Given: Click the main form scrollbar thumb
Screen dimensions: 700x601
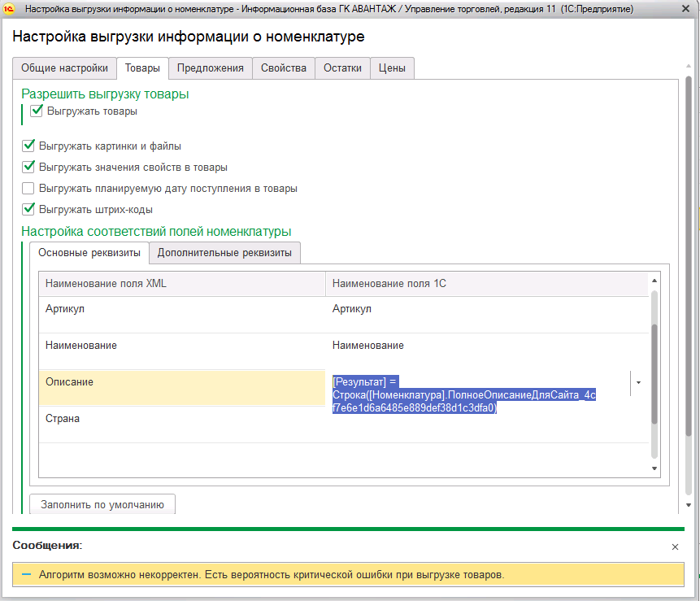Looking at the screenshot, I should click(x=689, y=256).
